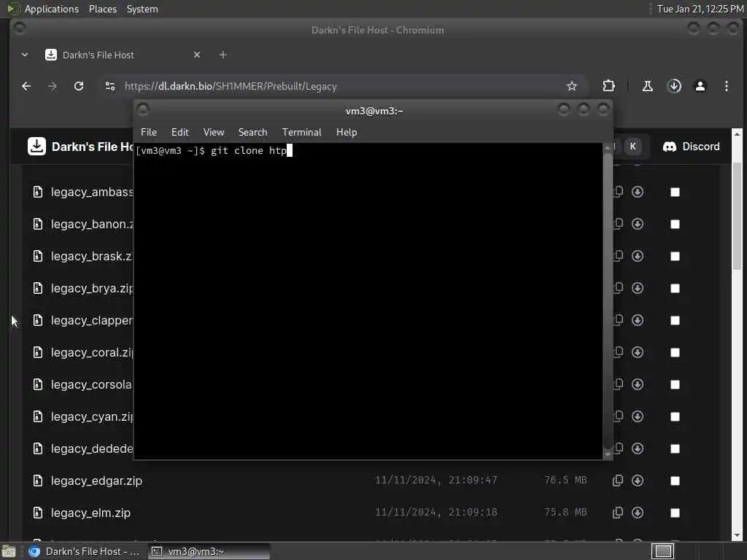Select checkbox for legacy_cyan row
747x560 pixels.
click(x=675, y=416)
